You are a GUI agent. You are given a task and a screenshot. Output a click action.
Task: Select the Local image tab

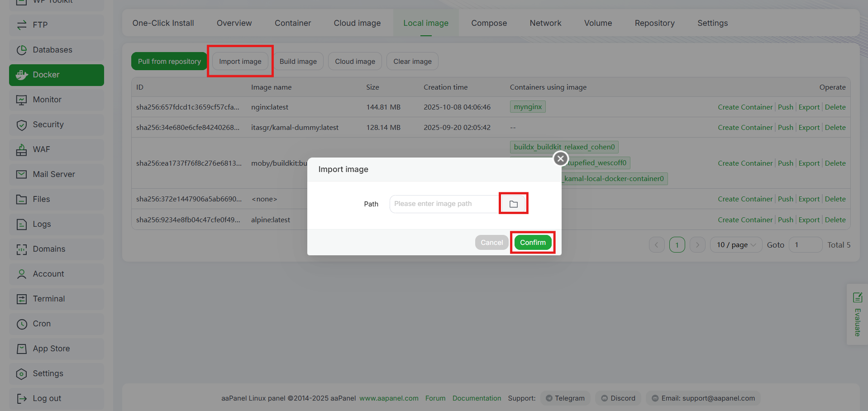click(x=426, y=23)
